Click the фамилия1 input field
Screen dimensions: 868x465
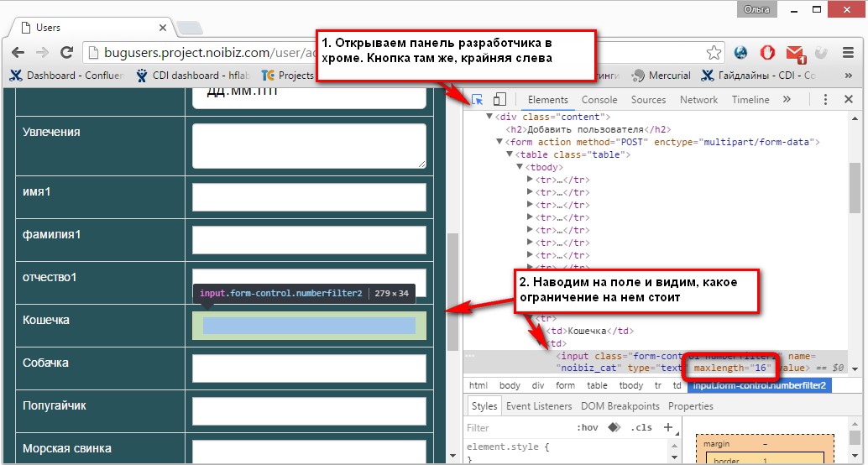[x=310, y=240]
